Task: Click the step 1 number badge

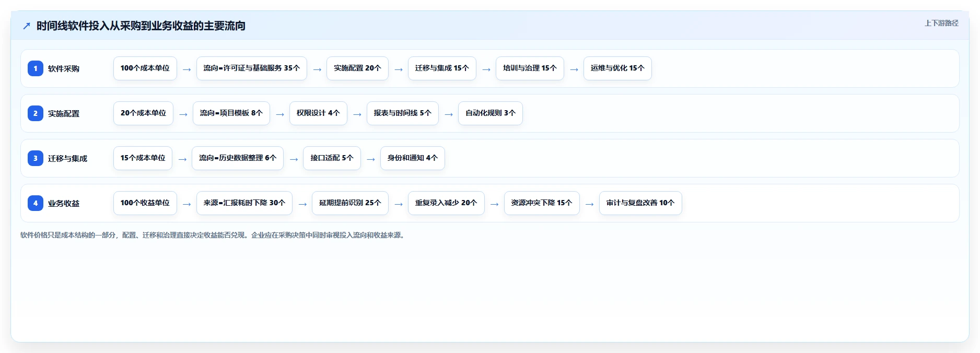Action: tap(36, 68)
